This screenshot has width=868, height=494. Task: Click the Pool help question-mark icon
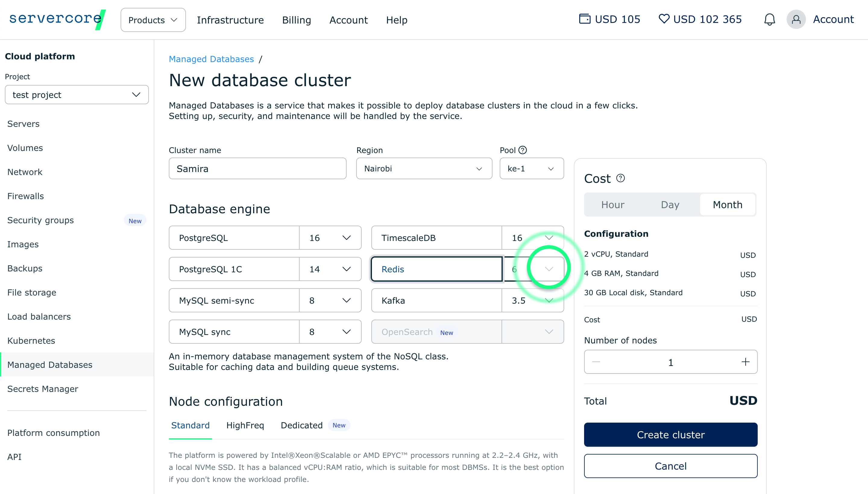pos(523,150)
